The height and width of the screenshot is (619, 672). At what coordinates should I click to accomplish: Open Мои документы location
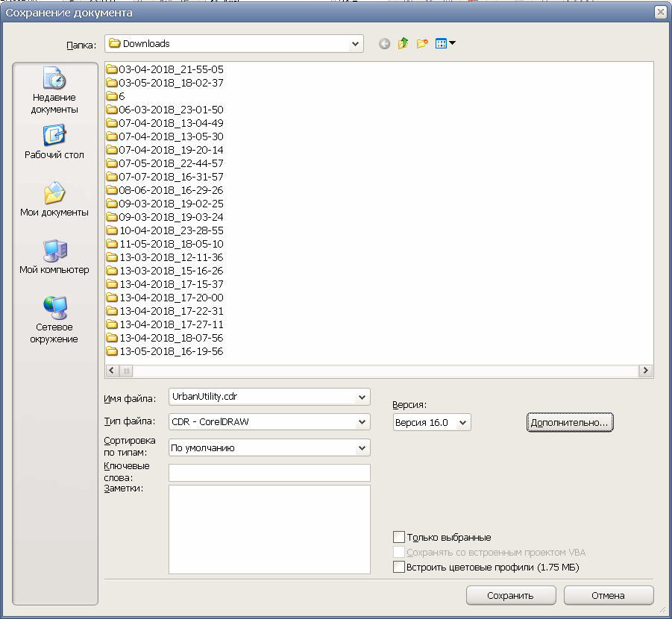pos(54,199)
